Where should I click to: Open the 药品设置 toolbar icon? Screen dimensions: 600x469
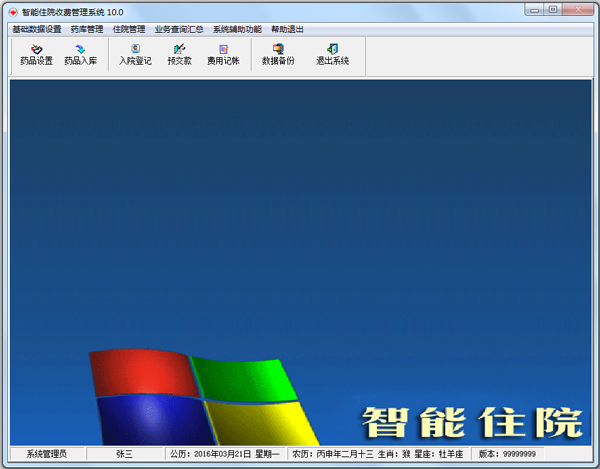[x=36, y=55]
